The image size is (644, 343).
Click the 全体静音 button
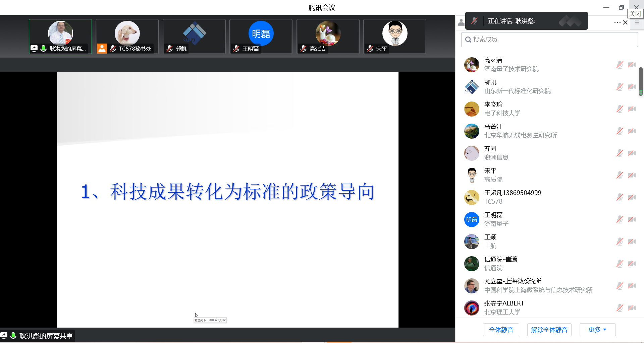click(501, 330)
